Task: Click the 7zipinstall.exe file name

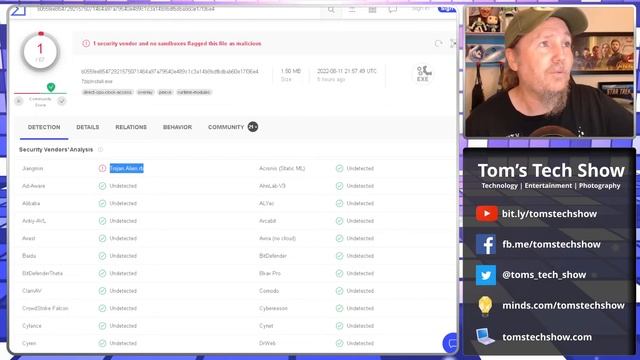Action: tap(97, 81)
